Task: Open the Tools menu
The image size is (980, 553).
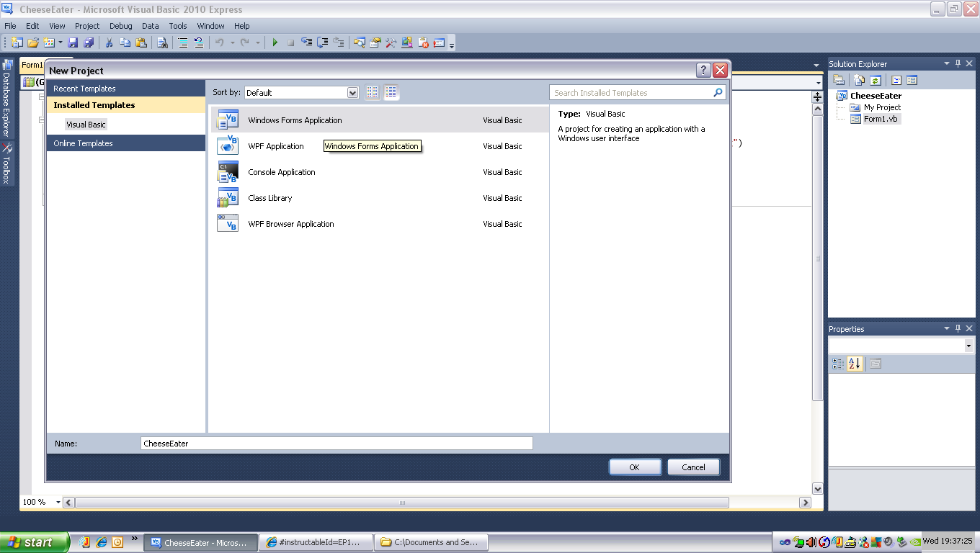Action: [x=178, y=26]
